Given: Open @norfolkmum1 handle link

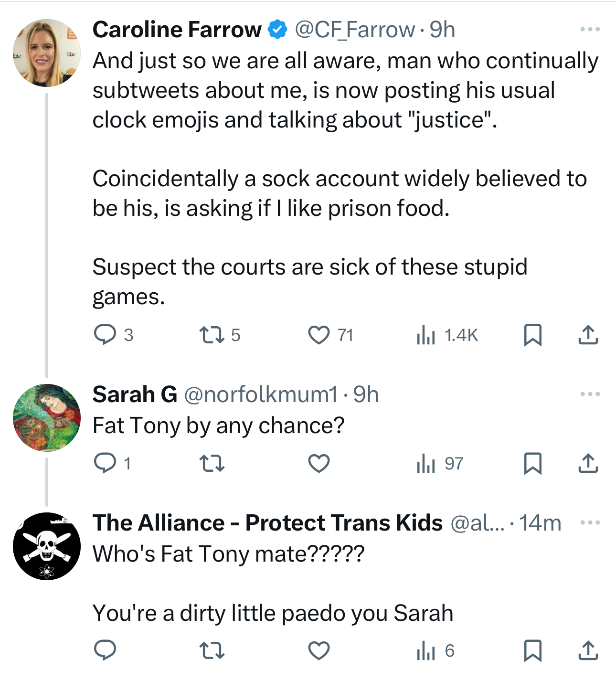Looking at the screenshot, I should (261, 394).
